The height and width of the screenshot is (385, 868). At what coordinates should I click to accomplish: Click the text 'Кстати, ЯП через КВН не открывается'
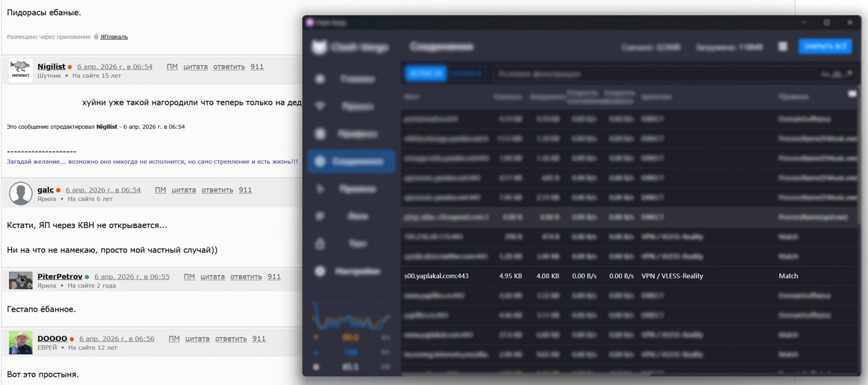tap(87, 225)
